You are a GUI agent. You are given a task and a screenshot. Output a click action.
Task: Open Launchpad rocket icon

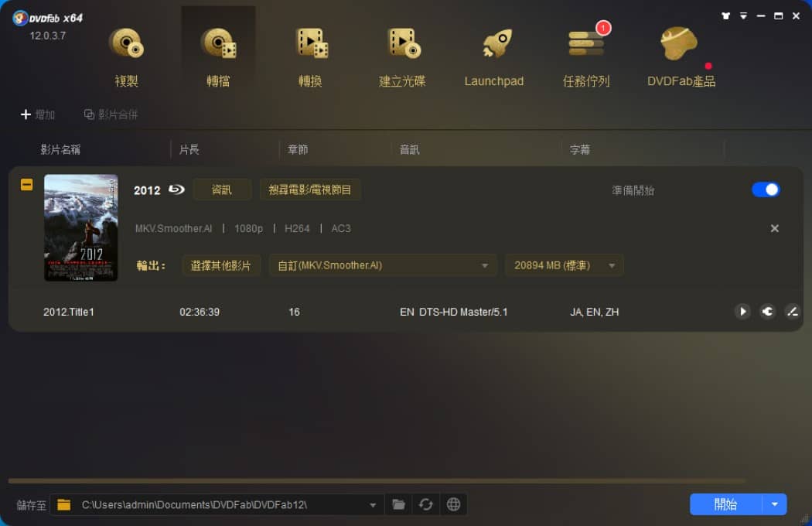click(x=495, y=43)
